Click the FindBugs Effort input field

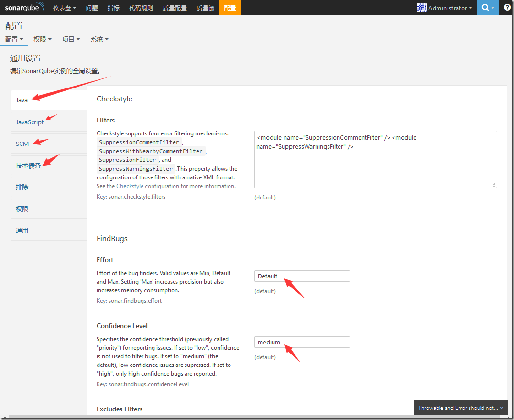(302, 276)
